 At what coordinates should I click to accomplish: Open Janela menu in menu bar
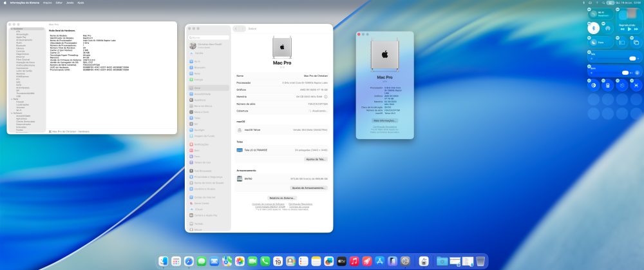70,3
